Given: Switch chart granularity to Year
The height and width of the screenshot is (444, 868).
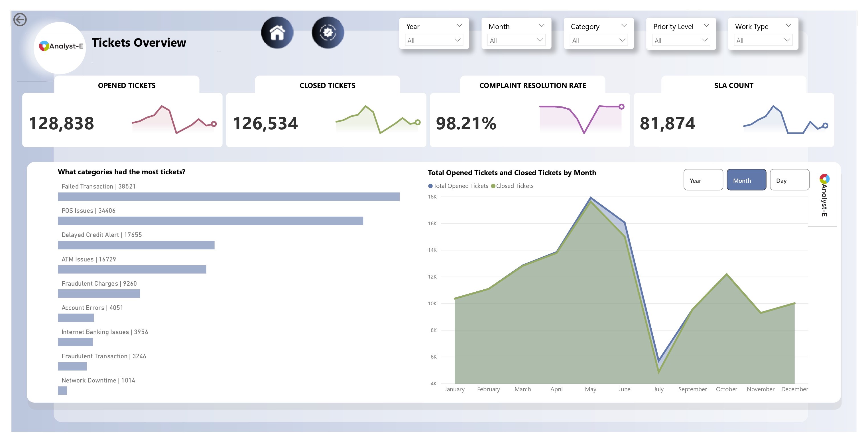Looking at the screenshot, I should click(703, 180).
